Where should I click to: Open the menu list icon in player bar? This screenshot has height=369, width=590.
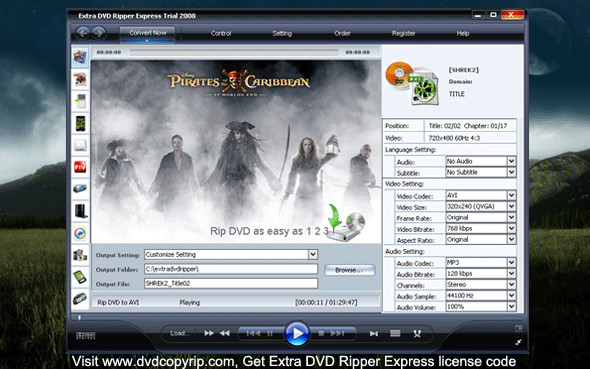395,333
